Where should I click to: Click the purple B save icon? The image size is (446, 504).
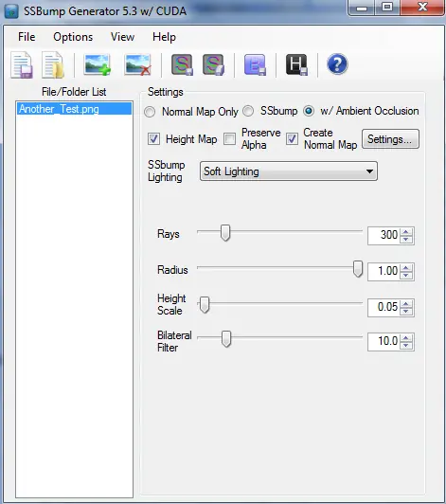tap(255, 65)
